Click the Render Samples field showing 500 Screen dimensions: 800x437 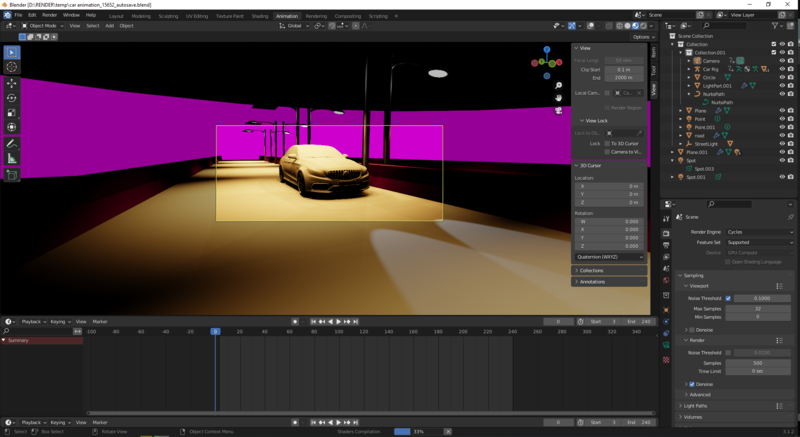coord(758,362)
